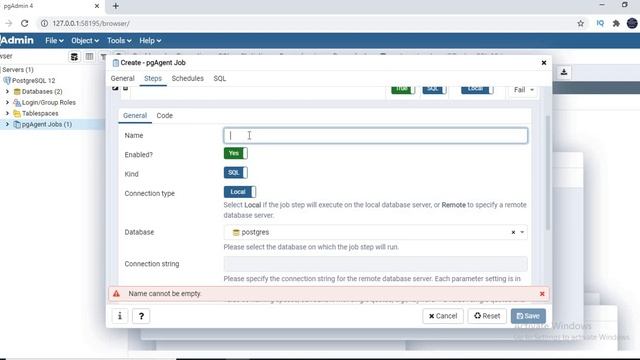The height and width of the screenshot is (360, 640).
Task: Click the Save button
Action: [528, 316]
